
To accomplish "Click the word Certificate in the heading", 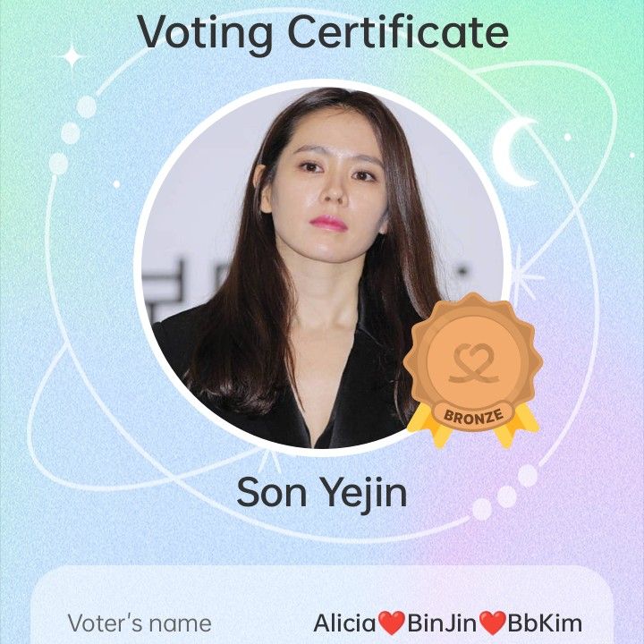I will pyautogui.click(x=398, y=32).
